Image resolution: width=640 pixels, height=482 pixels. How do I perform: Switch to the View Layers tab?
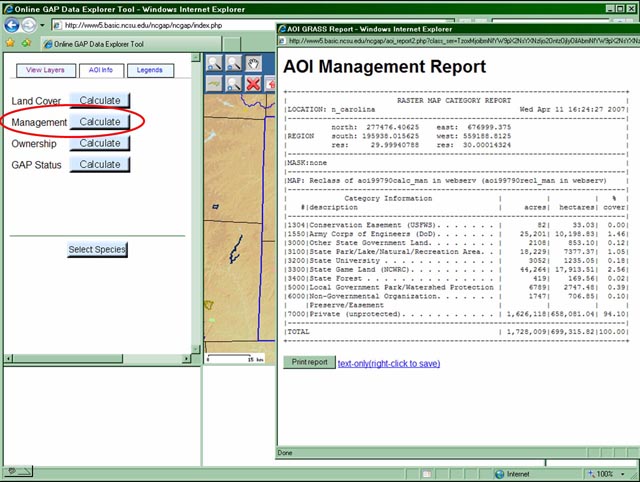tap(46, 70)
